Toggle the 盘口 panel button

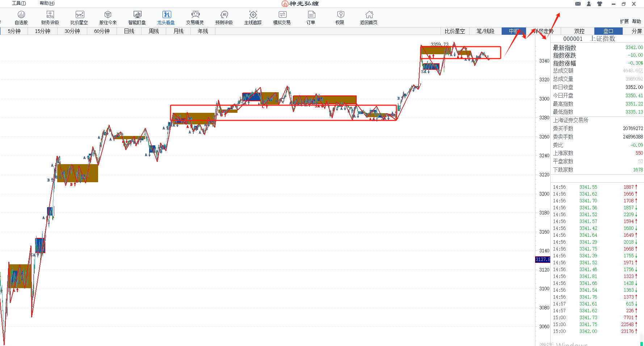[x=608, y=31]
